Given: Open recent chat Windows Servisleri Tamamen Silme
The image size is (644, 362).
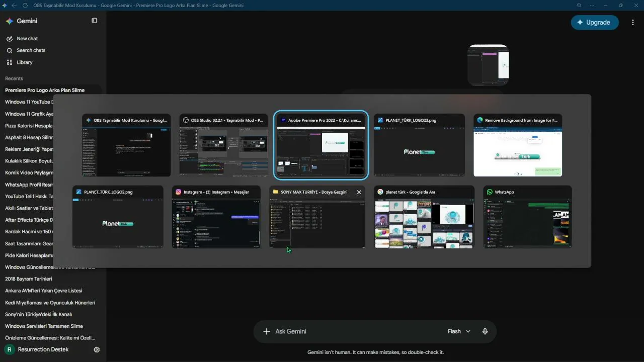Looking at the screenshot, I should (44, 326).
